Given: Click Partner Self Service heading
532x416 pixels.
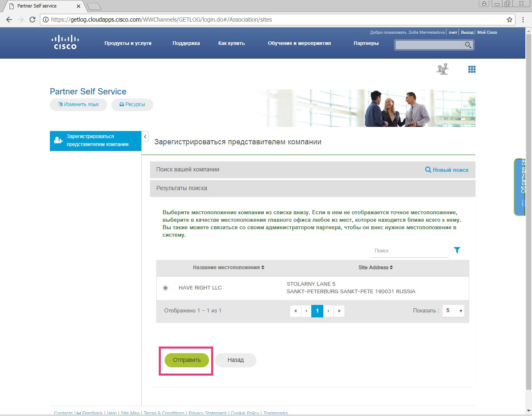Looking at the screenshot, I should tap(88, 92).
